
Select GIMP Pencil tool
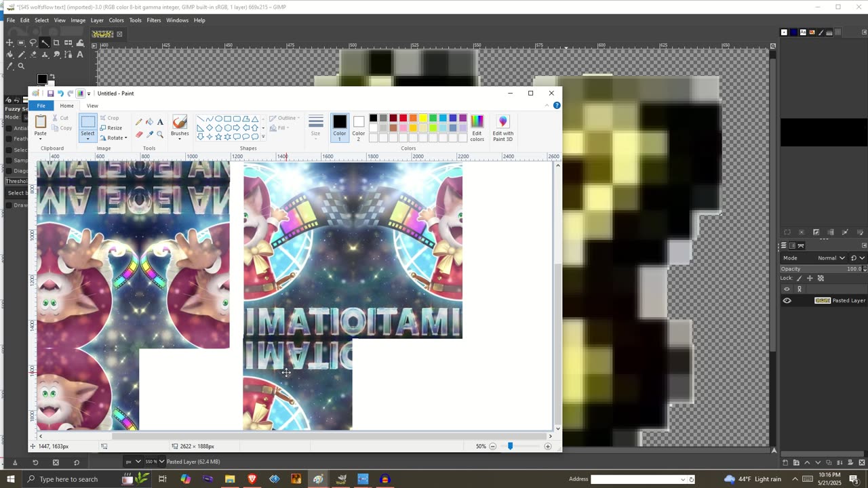21,54
